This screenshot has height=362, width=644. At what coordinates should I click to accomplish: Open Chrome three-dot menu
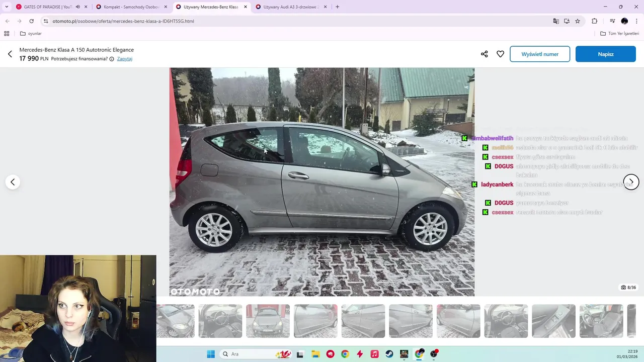coord(636,21)
